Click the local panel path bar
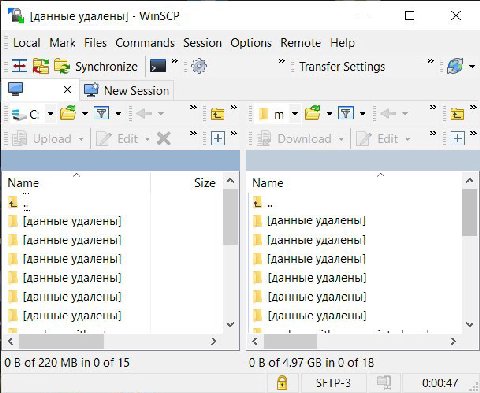Screen dimensions: 480x393 point(121,160)
